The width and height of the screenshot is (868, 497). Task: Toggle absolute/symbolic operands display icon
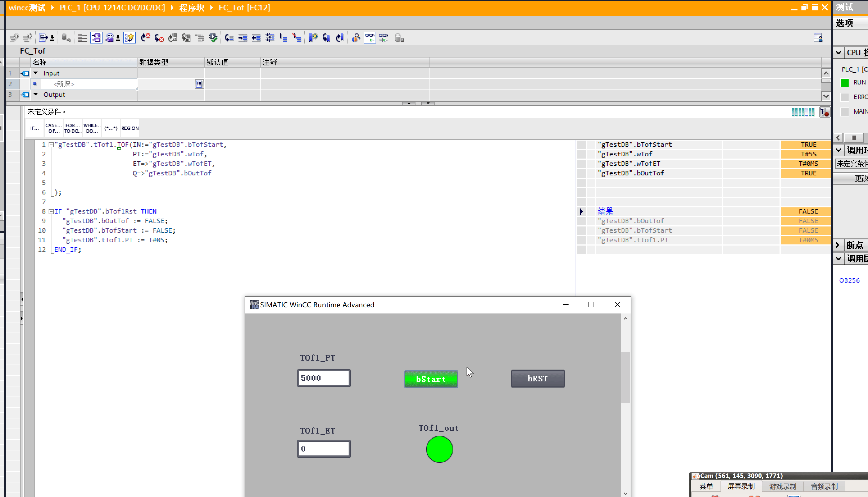(96, 38)
